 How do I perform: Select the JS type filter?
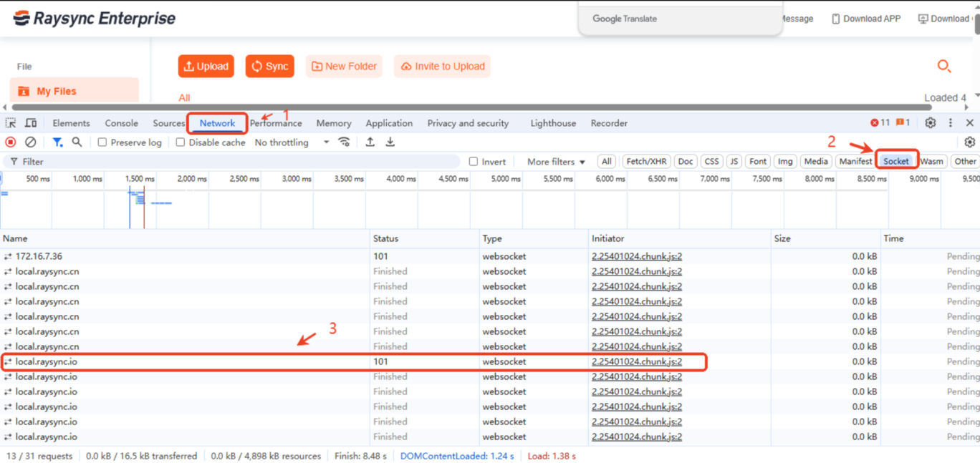[734, 162]
